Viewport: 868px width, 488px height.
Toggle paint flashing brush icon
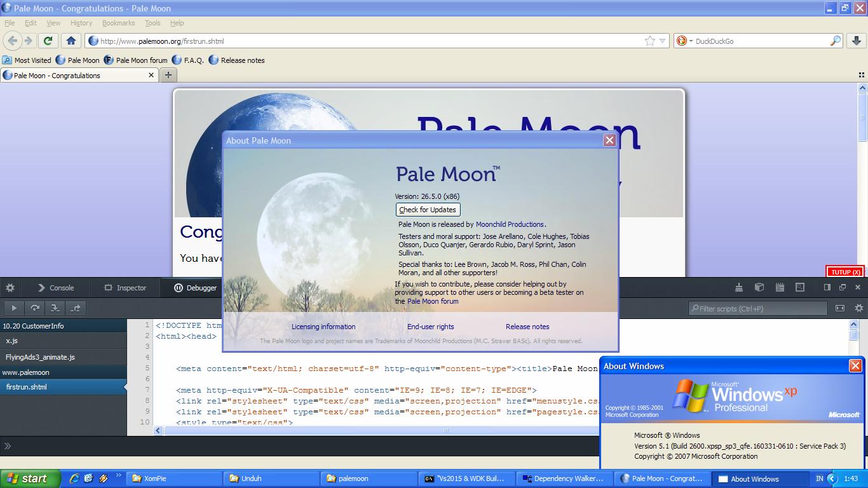(x=739, y=287)
